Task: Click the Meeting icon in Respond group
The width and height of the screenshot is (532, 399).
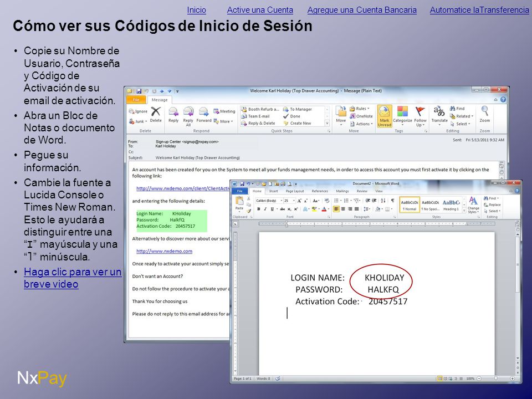Action: (x=216, y=111)
